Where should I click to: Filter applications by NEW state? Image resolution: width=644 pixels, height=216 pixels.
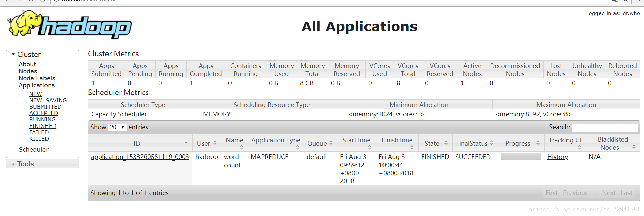[x=35, y=94]
